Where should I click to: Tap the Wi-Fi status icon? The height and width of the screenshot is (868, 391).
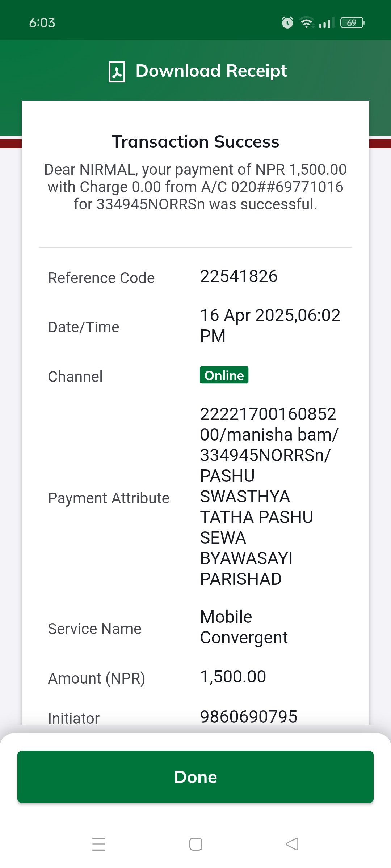[307, 23]
